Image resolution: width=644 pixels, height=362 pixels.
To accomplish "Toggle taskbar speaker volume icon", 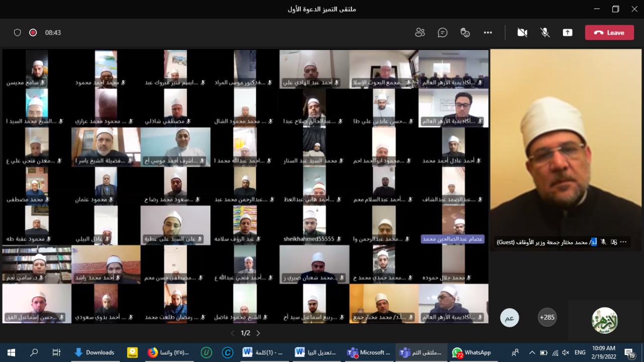I will click(566, 352).
